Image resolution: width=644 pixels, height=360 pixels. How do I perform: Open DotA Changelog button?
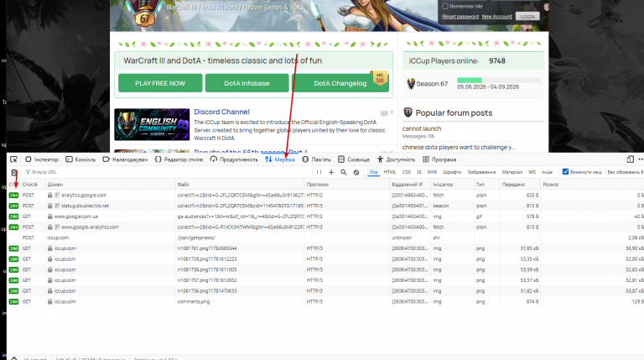click(x=340, y=83)
